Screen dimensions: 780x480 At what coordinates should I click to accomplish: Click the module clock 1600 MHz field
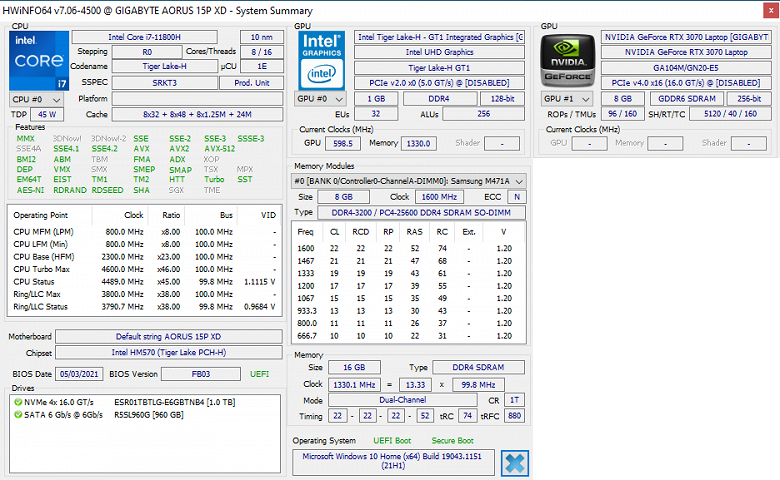click(x=439, y=197)
